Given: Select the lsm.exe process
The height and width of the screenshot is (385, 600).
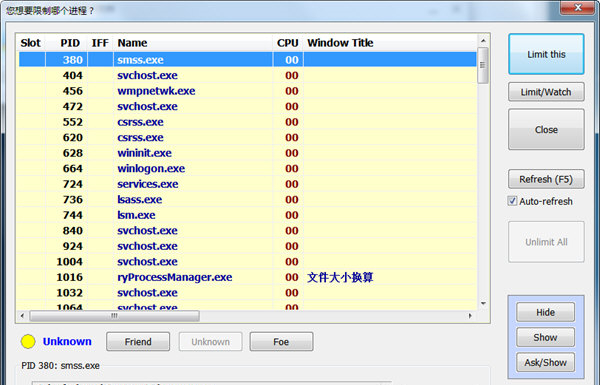Looking at the screenshot, I should (248, 215).
